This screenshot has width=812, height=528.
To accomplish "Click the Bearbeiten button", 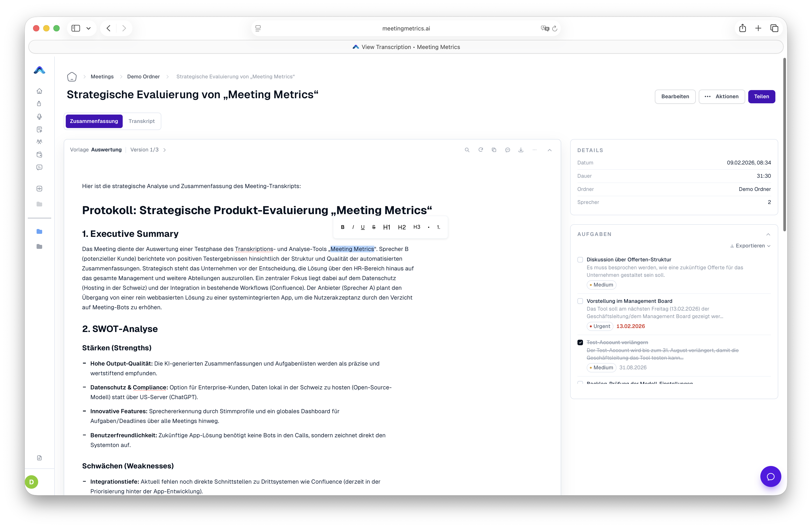I will pos(675,97).
